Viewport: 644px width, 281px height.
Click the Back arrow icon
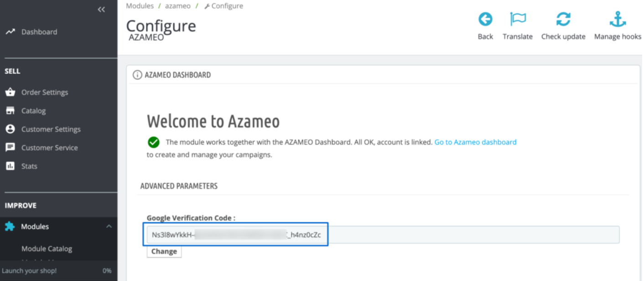485,20
